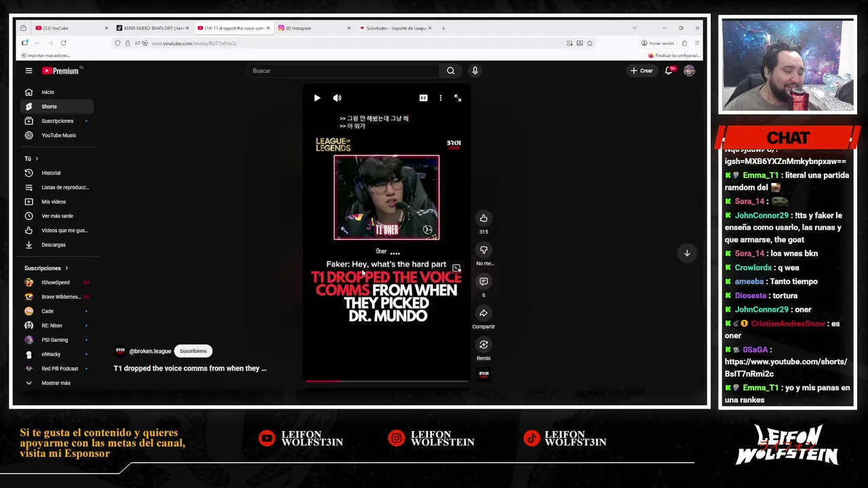This screenshot has width=868, height=488.
Task: Open Listas de reproducción in sidebar
Action: coord(57,187)
